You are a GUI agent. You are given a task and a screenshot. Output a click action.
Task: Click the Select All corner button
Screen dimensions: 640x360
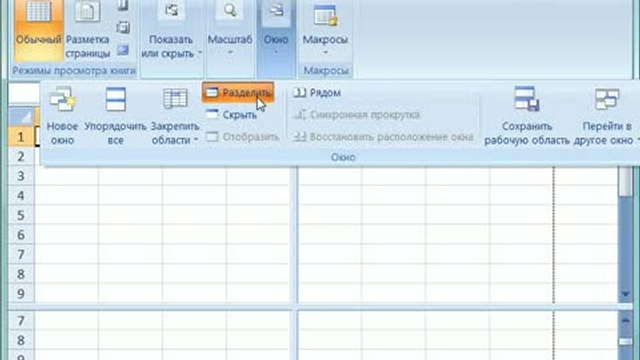22,117
